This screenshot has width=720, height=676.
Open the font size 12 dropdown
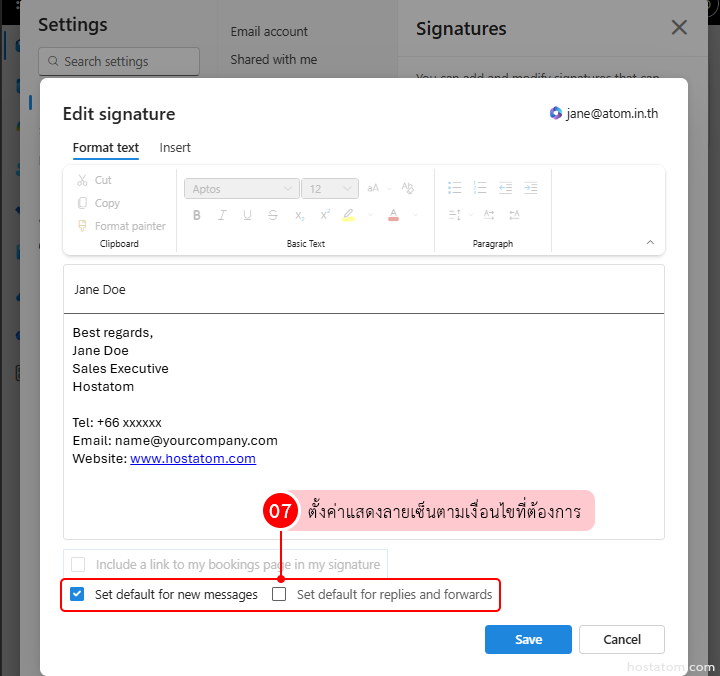[x=330, y=189]
